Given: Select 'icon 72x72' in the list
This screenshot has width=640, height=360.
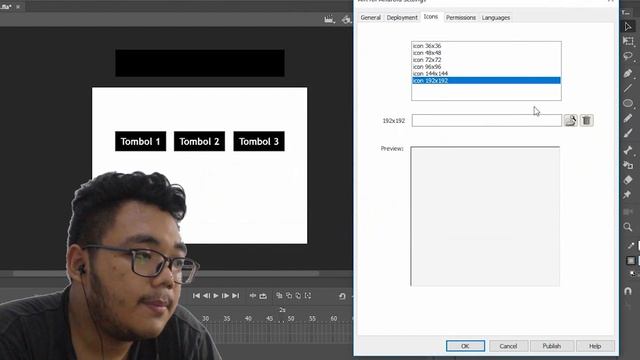Looking at the screenshot, I should click(486, 60).
